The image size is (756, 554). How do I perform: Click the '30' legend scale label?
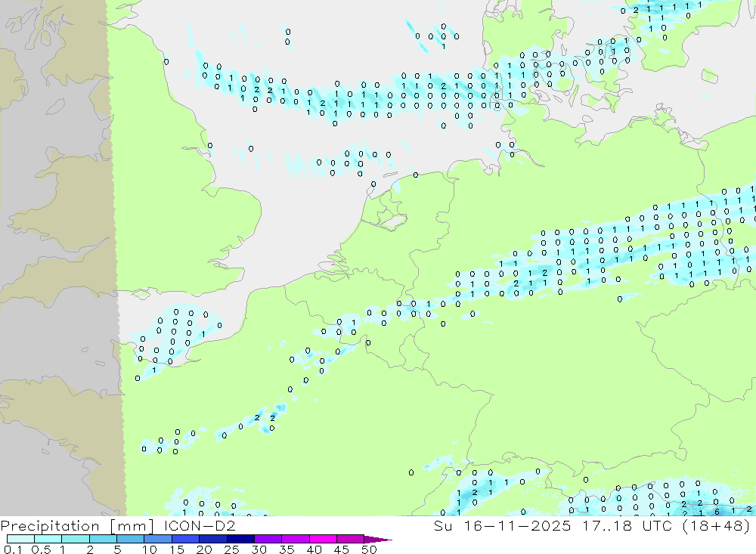click(x=259, y=549)
